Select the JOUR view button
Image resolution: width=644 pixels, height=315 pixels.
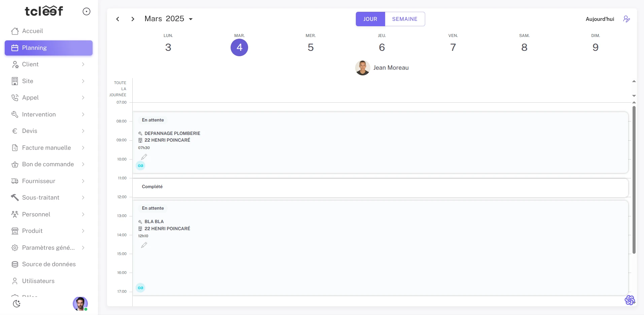coord(370,19)
